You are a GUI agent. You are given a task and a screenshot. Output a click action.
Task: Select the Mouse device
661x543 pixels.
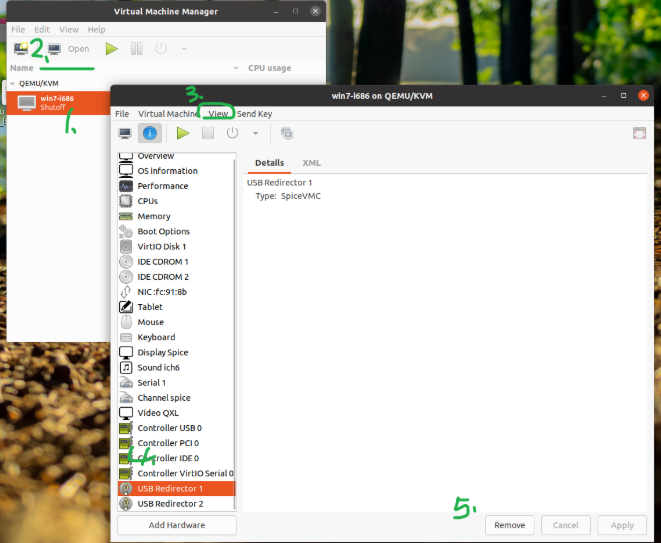coord(176,322)
